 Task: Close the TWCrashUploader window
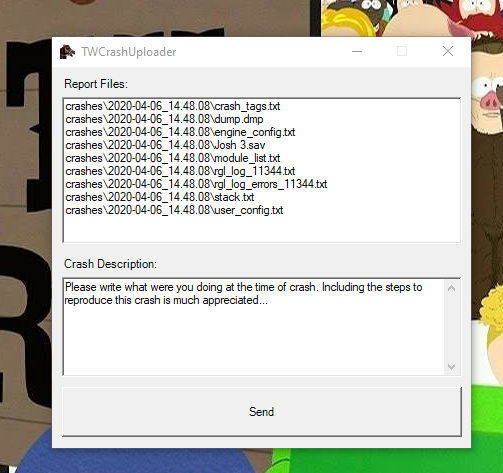[x=448, y=51]
